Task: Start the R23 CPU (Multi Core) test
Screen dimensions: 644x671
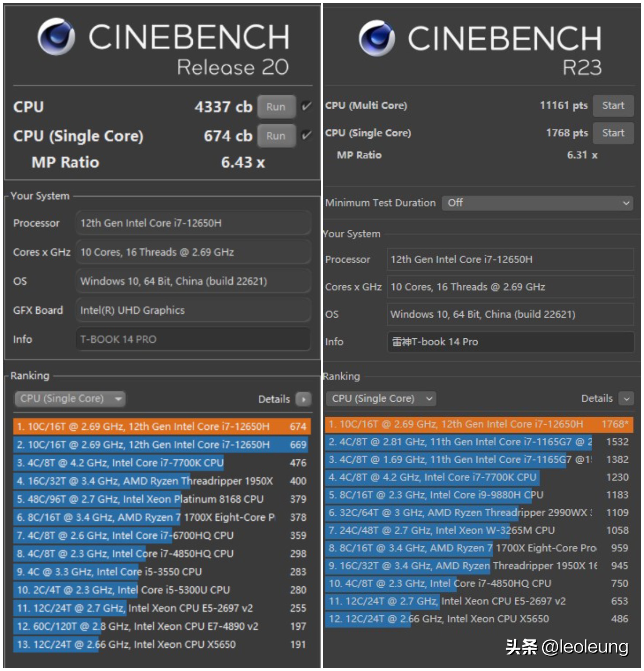Action: [613, 105]
